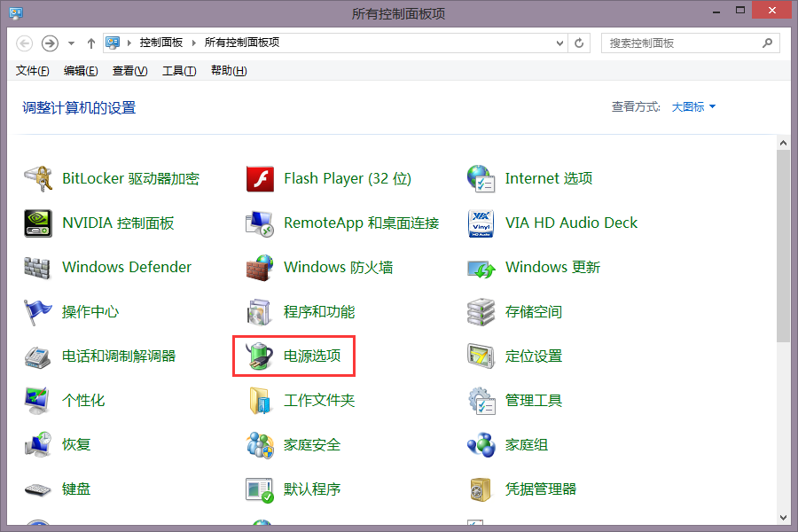The height and width of the screenshot is (532, 798).
Task: Click the 管理工具 gear icon
Action: (481, 400)
